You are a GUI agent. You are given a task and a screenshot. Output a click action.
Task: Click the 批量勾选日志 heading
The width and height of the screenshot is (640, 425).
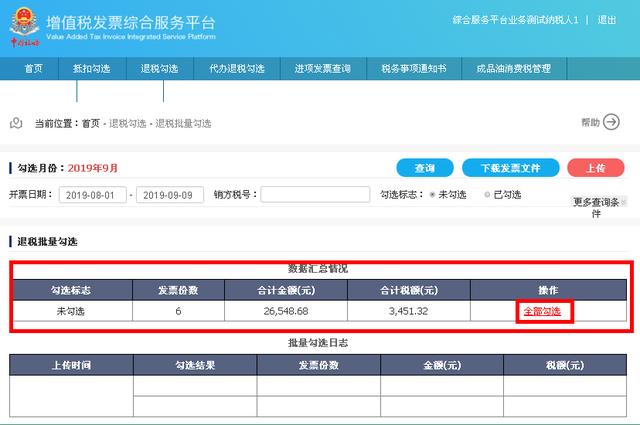318,343
